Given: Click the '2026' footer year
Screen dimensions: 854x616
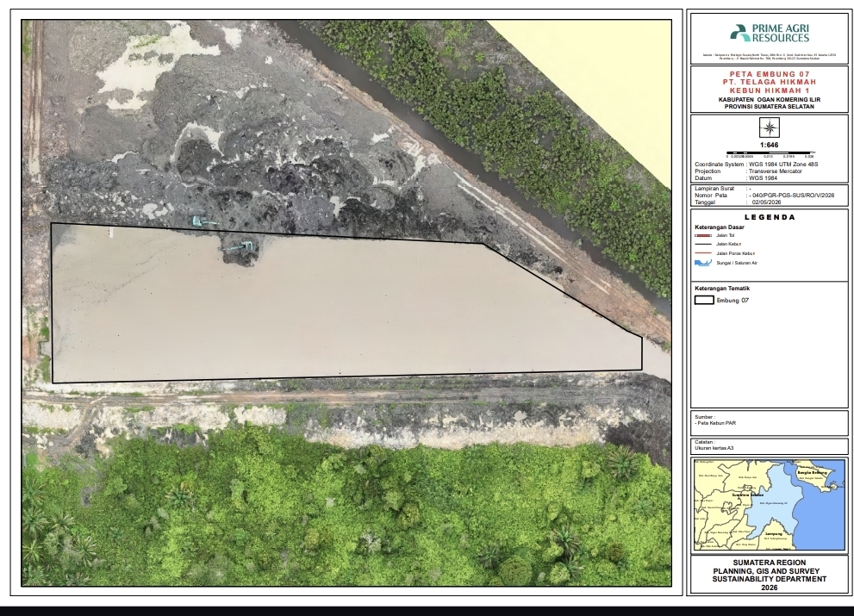Looking at the screenshot, I should click(770, 588).
